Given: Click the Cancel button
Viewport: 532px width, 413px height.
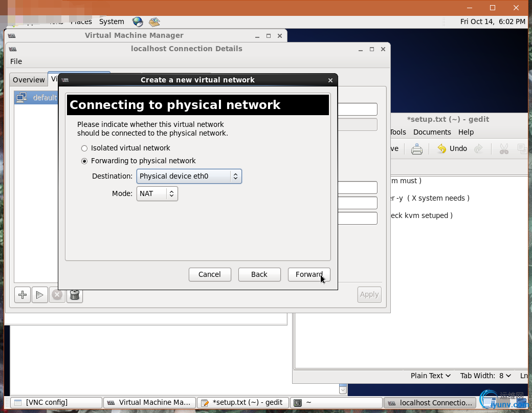Looking at the screenshot, I should [210, 274].
